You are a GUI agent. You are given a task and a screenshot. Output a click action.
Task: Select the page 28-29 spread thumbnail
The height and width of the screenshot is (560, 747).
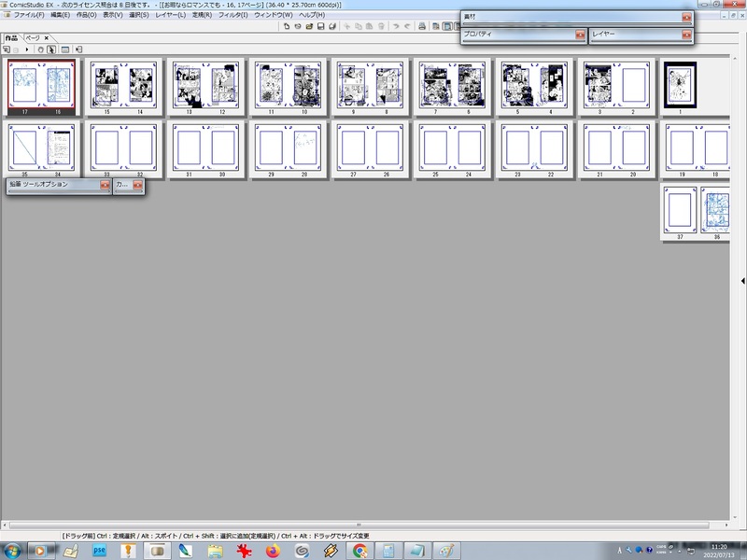[x=288, y=149]
